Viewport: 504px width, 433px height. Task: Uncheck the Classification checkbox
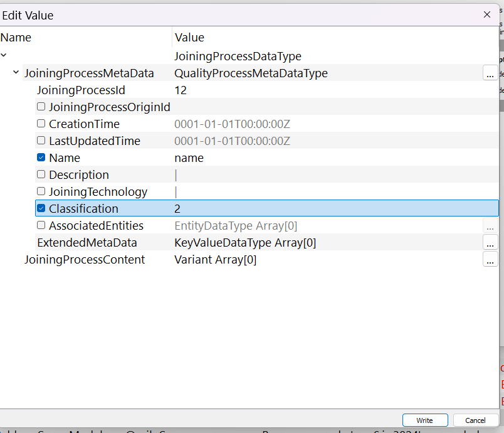[x=41, y=209]
